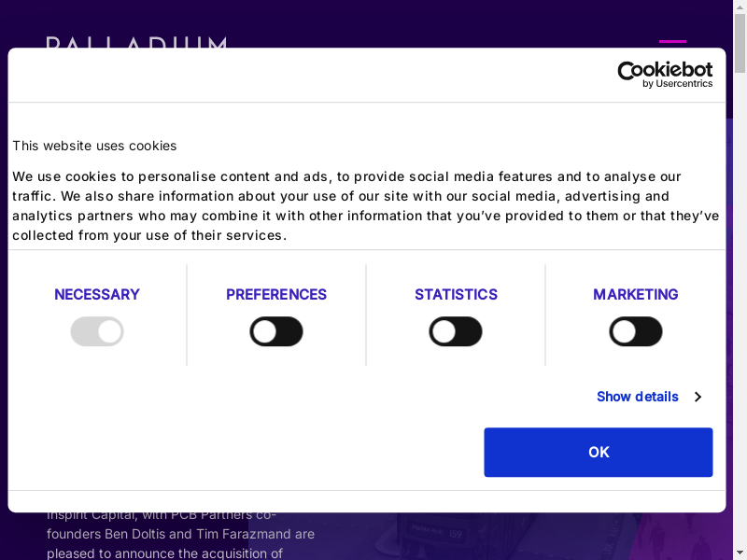Select the MARKETING category label
747x560 pixels.
tap(636, 294)
